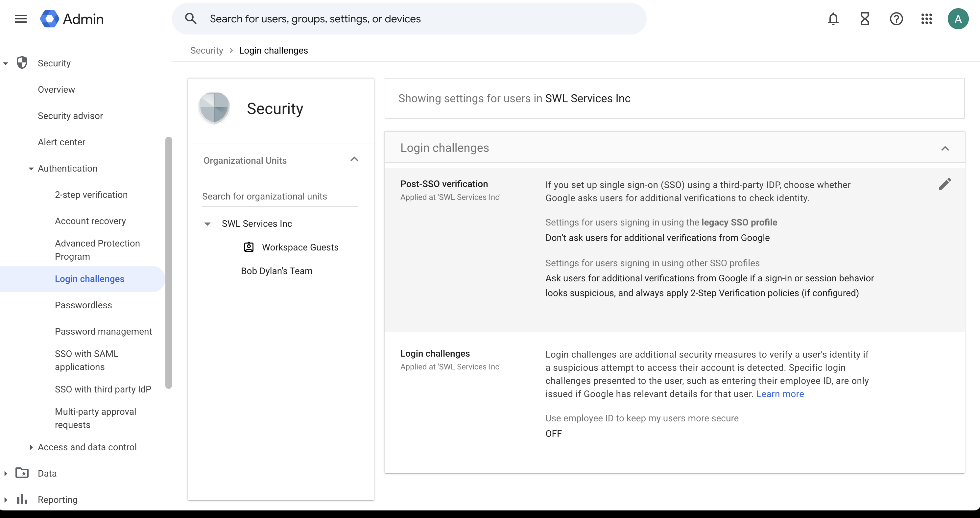The height and width of the screenshot is (518, 980).
Task: Collapse the Organizational Units section
Action: coord(354,159)
